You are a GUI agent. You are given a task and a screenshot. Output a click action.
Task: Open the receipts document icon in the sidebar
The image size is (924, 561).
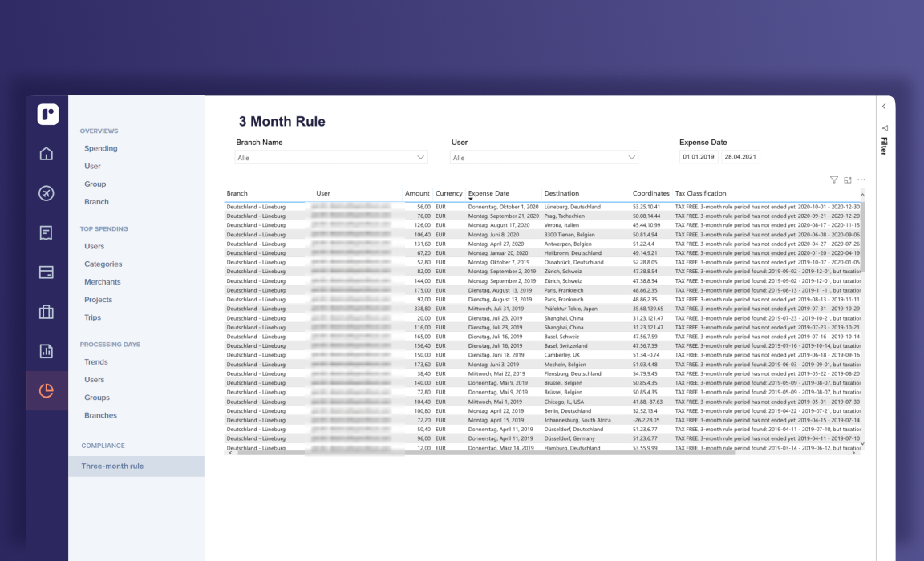[47, 232]
